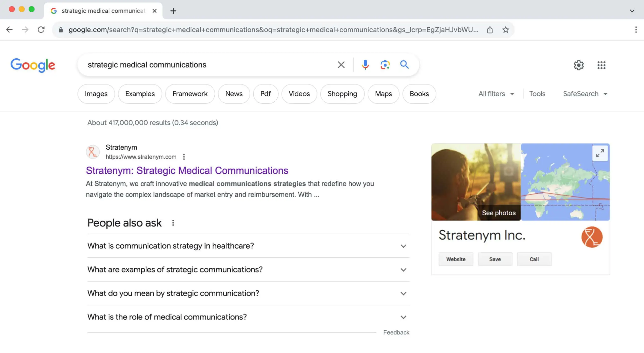Screen dimensions: 644x353
Task: Click the magnifier search button
Action: (x=404, y=65)
